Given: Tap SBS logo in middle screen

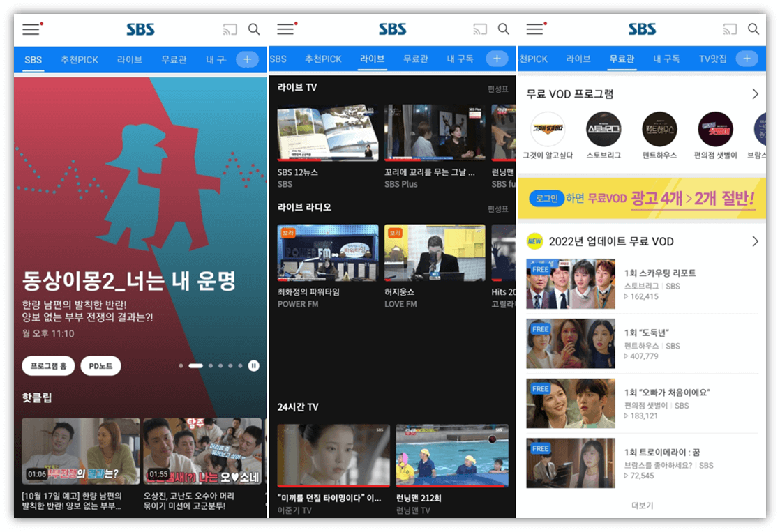Looking at the screenshot, I should tap(393, 29).
